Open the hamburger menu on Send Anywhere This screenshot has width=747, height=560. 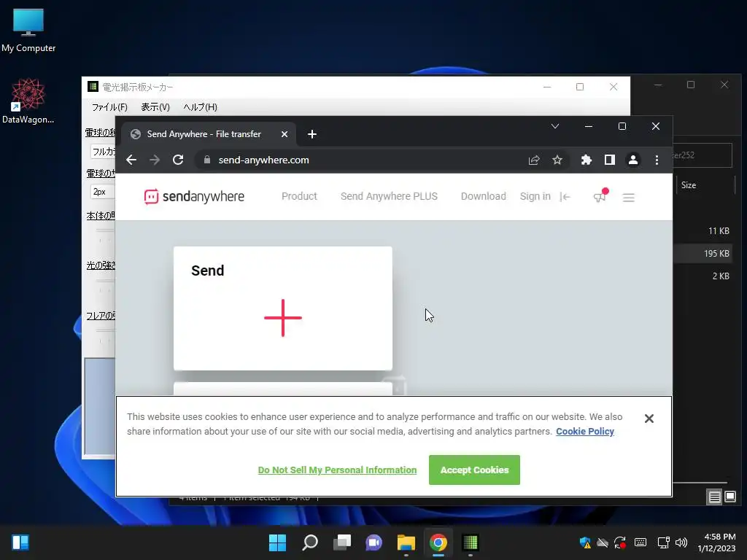(628, 197)
